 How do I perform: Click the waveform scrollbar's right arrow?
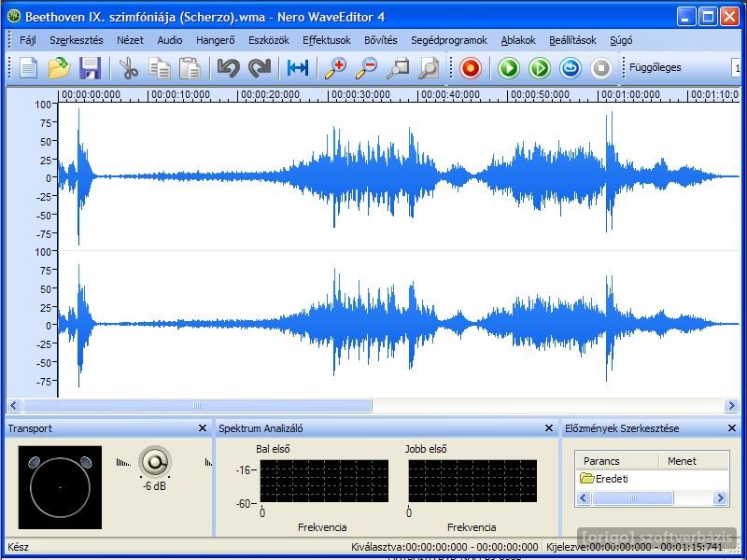pyautogui.click(x=731, y=406)
